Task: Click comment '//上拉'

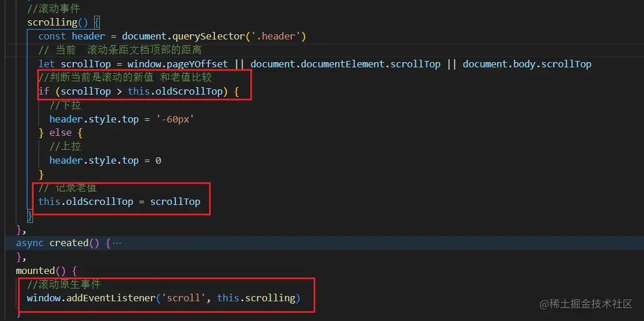Action: [65, 146]
